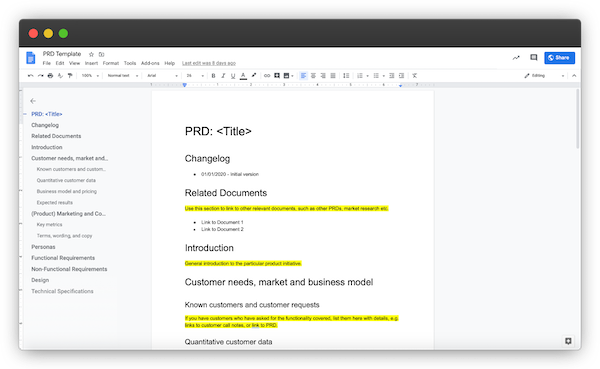Hide the menus with the up chevron

[x=574, y=76]
